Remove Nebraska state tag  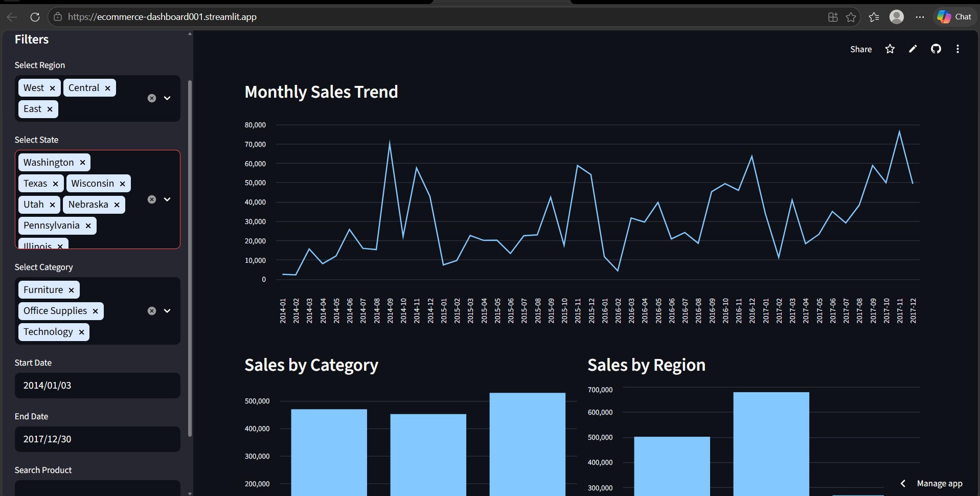coord(117,205)
